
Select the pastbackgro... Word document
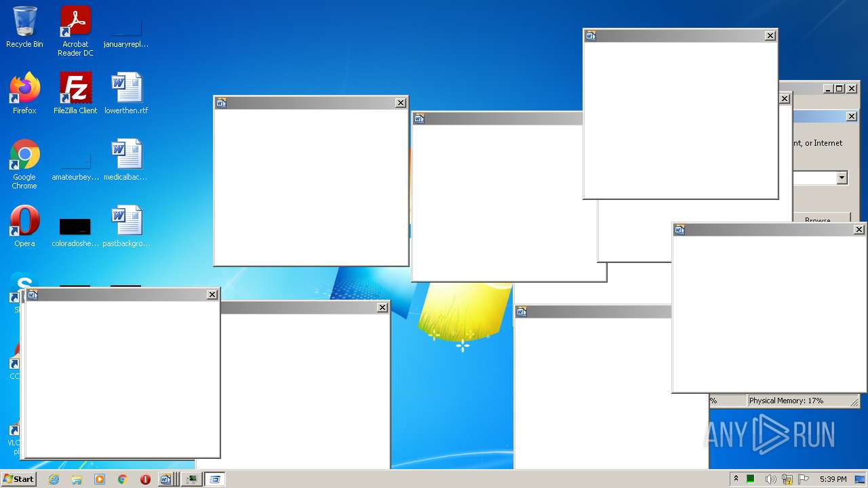tap(126, 226)
